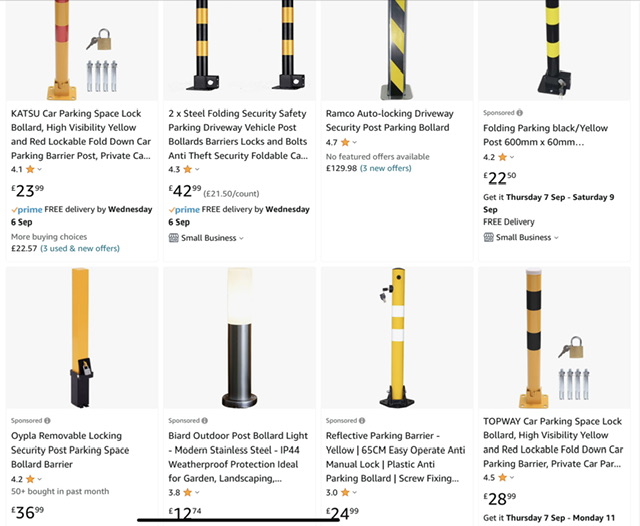Click the Prime badge under the £42.99 listing
Viewport: 640px width, 526px height.
183,210
